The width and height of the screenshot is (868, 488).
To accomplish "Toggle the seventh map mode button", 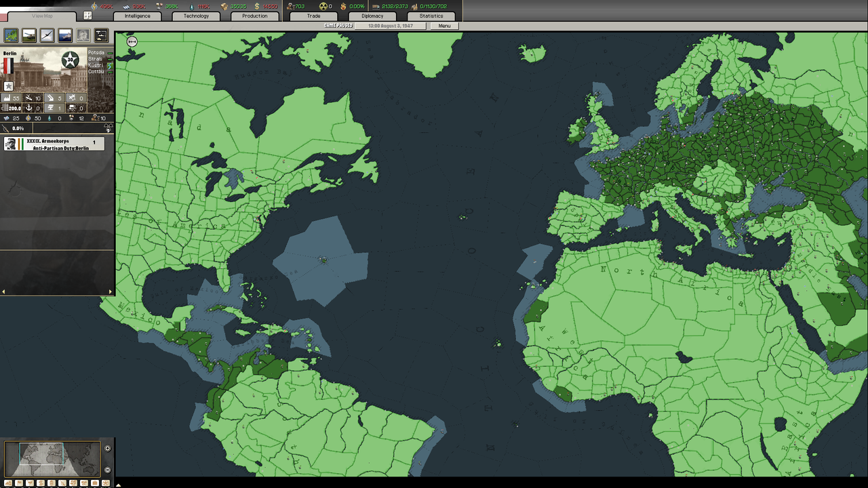I will tap(73, 483).
